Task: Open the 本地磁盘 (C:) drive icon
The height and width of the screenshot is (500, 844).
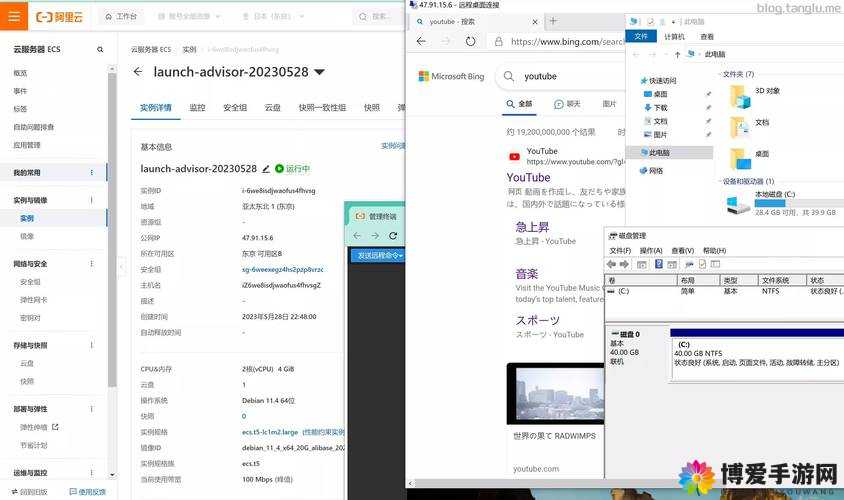Action: click(x=738, y=205)
